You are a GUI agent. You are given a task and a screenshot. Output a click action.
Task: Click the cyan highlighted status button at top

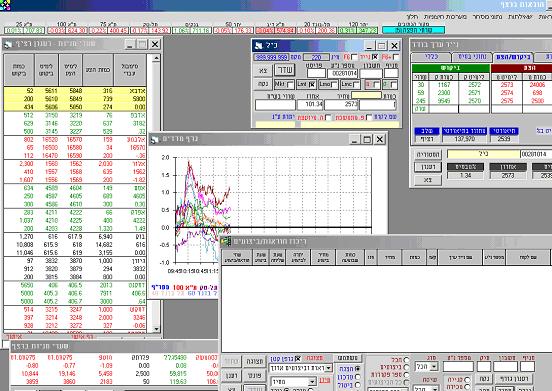point(413,30)
